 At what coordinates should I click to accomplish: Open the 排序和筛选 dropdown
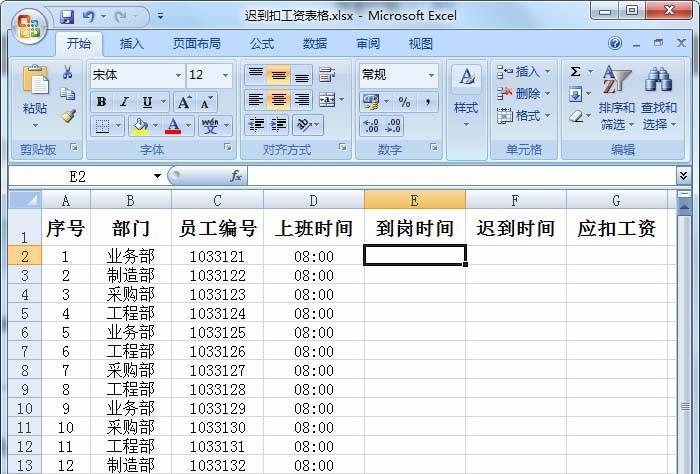tap(617, 97)
